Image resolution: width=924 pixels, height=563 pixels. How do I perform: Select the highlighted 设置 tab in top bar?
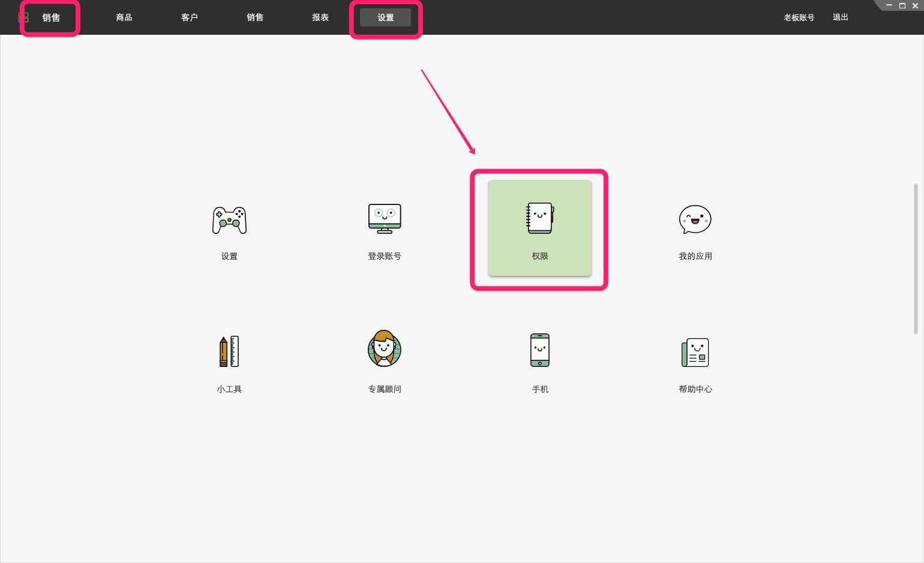(386, 17)
